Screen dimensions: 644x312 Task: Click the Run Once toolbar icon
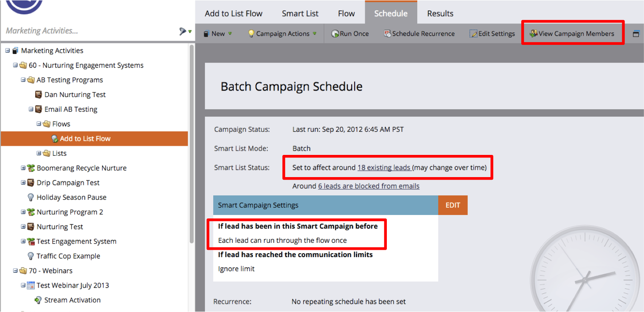click(335, 34)
